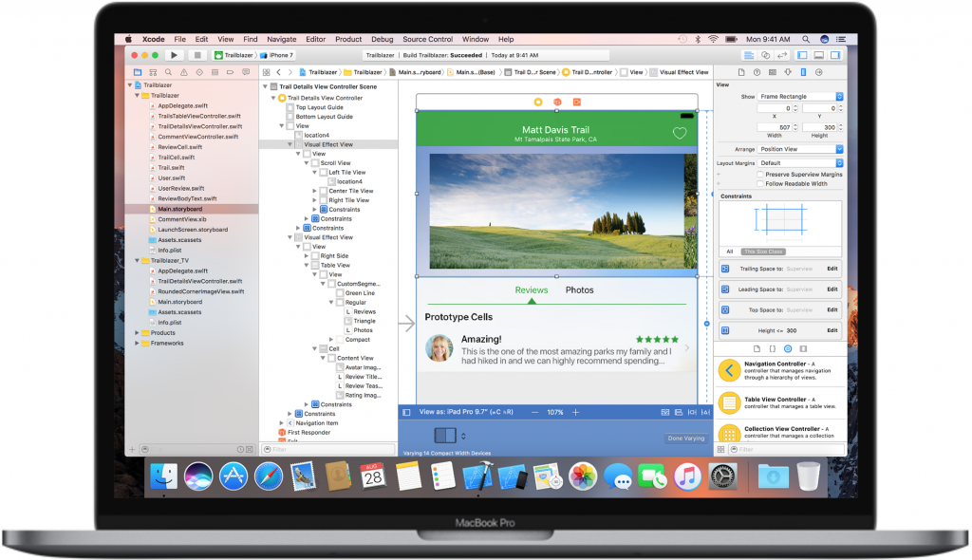Toggle the Navigator panel visibility
The height and width of the screenshot is (560, 972).
coord(802,55)
